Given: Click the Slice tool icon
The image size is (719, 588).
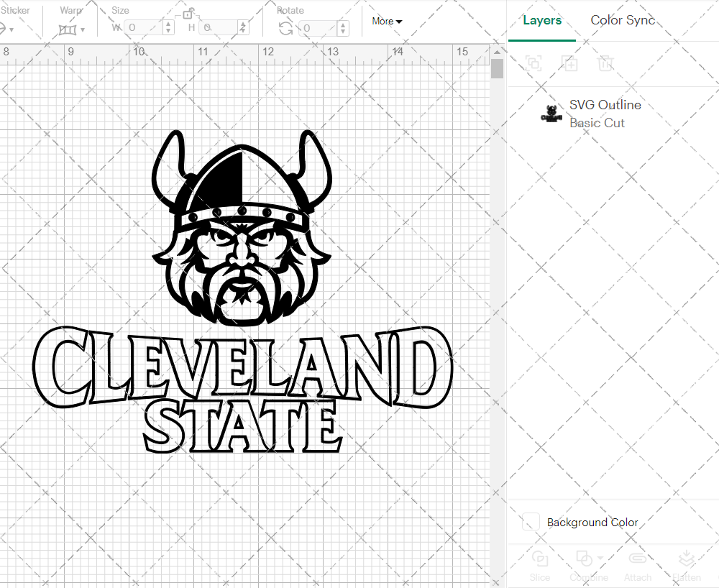Looking at the screenshot, I should [540, 559].
